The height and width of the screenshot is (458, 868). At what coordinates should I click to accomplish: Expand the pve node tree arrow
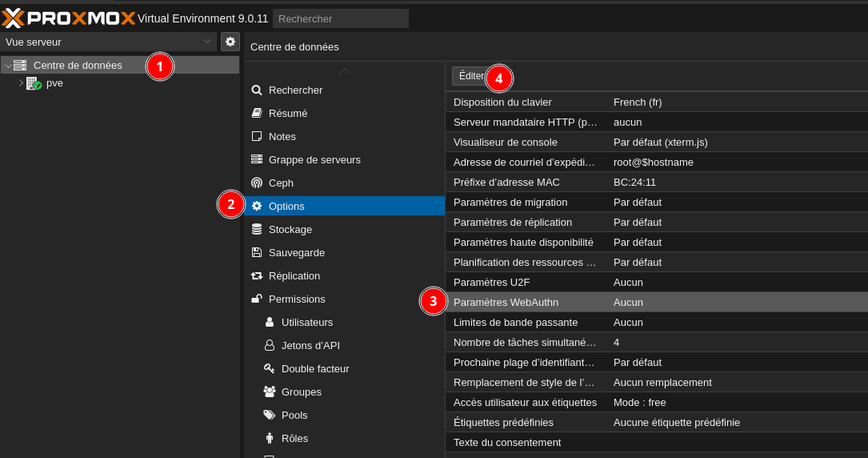point(21,82)
